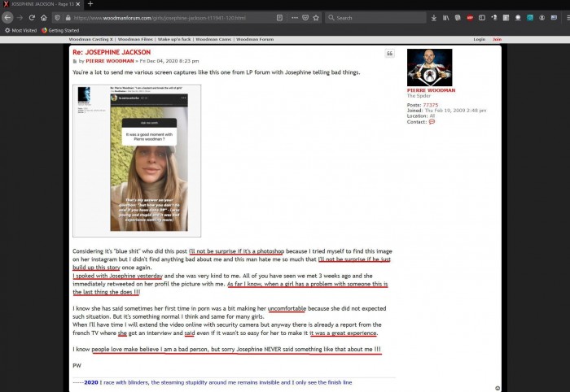This screenshot has height=392, width=570.
Task: Open the Most Visited bookmarks folder
Action: pos(20,30)
